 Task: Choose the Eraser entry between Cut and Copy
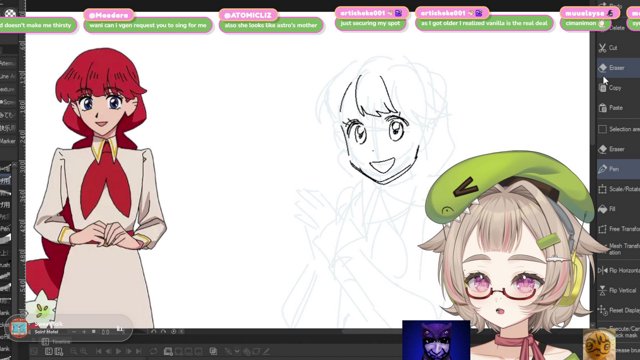point(618,68)
